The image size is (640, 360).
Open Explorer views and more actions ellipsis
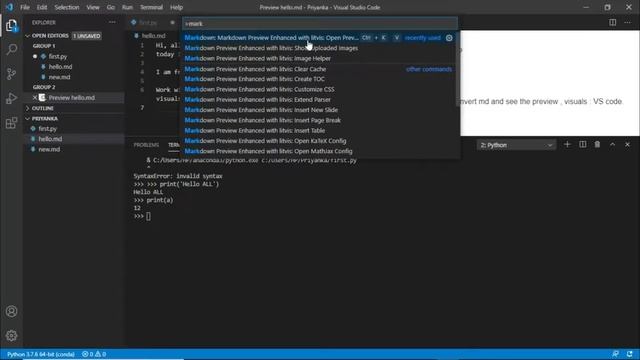112,22
